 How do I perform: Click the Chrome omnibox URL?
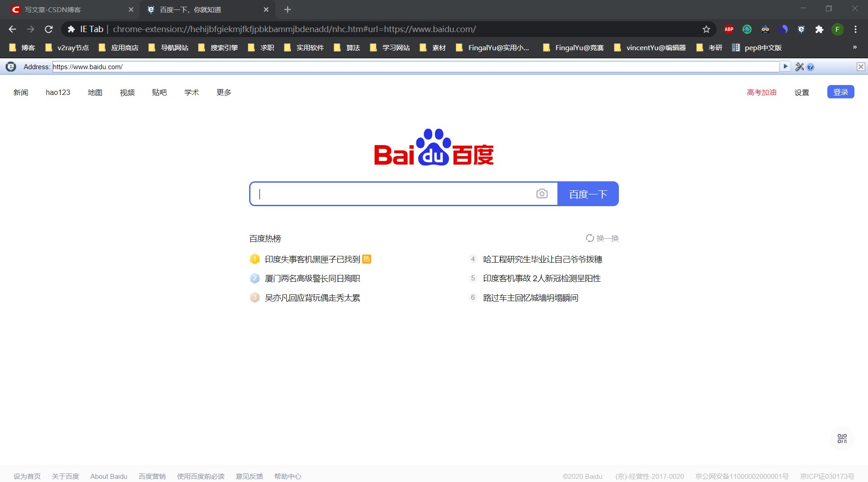click(294, 29)
